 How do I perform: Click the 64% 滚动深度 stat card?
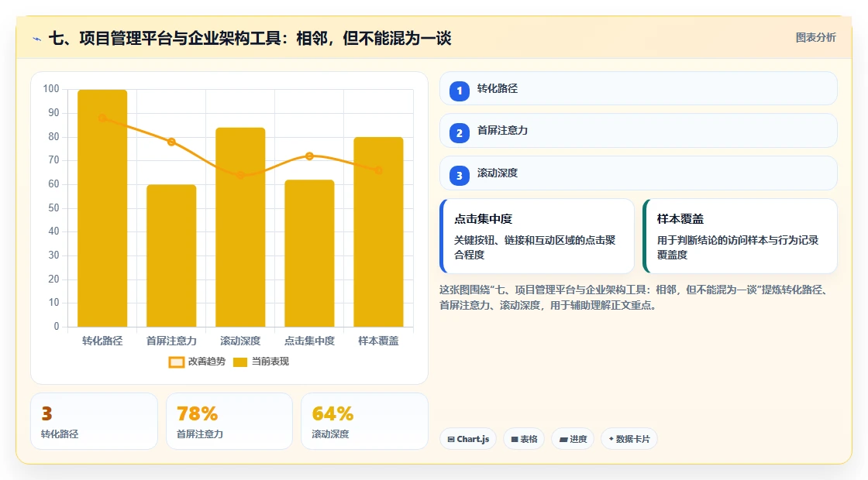click(x=364, y=421)
